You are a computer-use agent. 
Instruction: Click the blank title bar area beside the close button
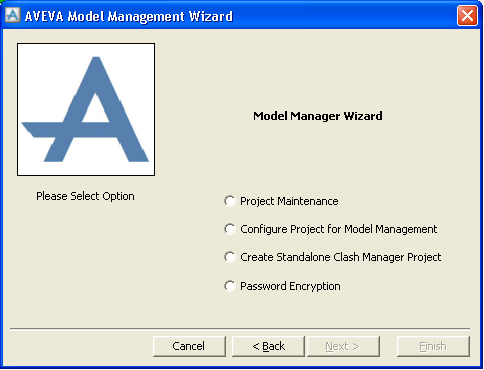coord(345,16)
